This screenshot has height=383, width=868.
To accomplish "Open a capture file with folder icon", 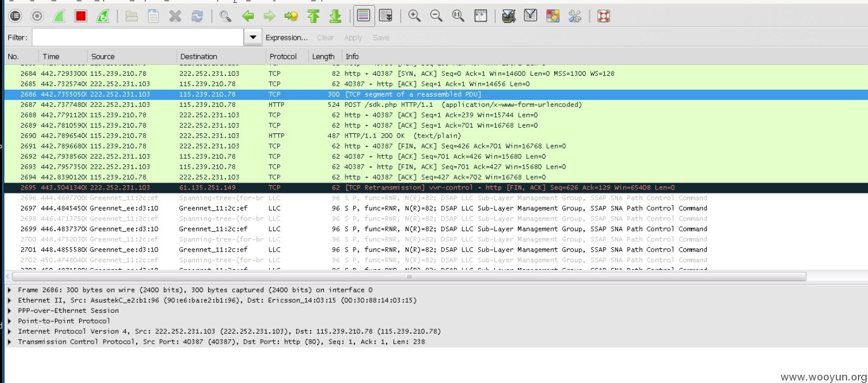I will point(132,16).
